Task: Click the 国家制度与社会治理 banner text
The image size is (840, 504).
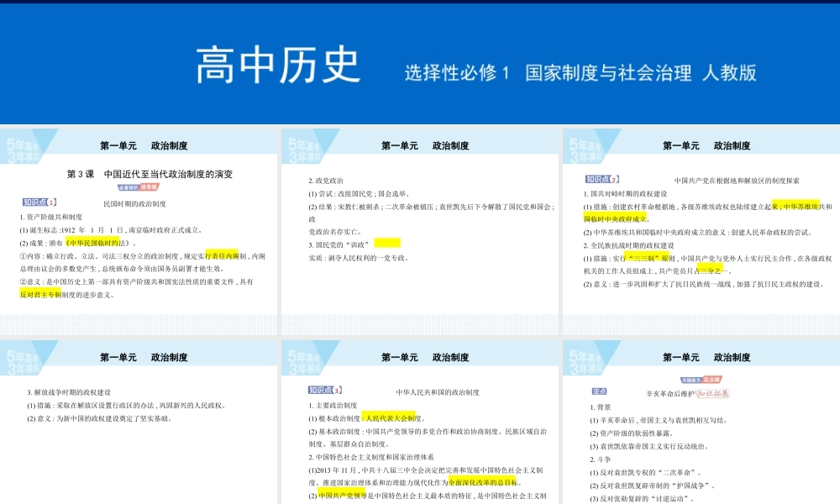Action: (608, 73)
